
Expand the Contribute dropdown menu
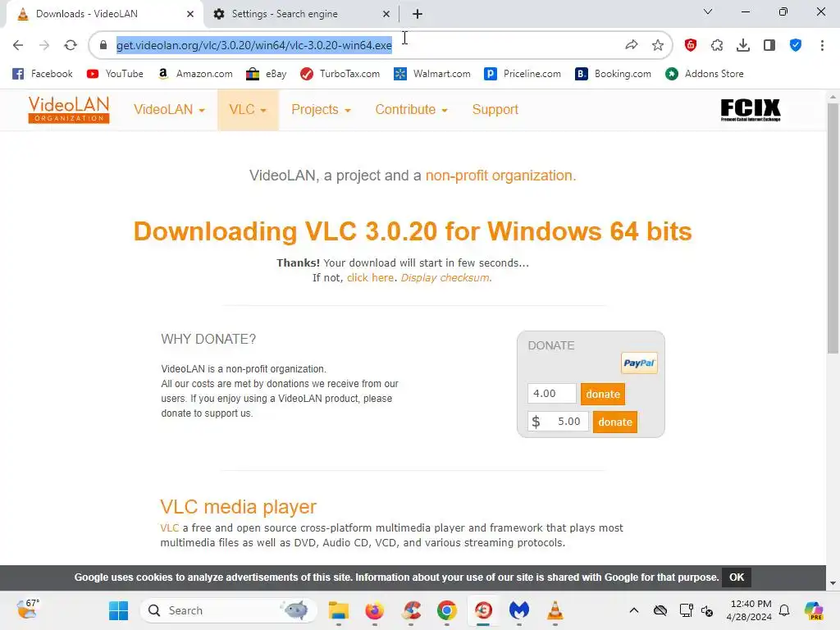pyautogui.click(x=411, y=109)
